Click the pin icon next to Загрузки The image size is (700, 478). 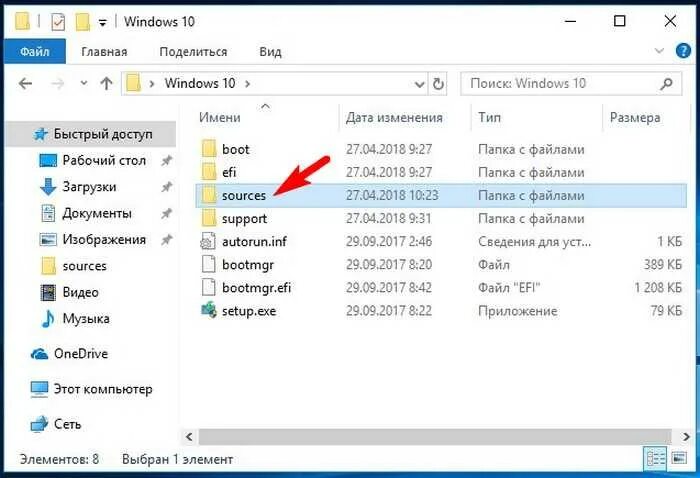(x=167, y=187)
